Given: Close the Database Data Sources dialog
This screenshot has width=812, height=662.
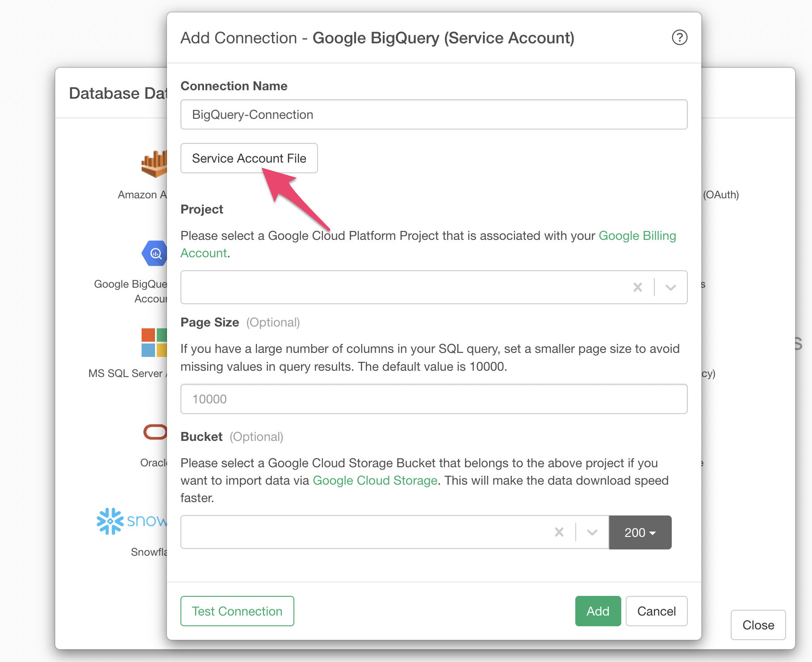Looking at the screenshot, I should point(758,625).
